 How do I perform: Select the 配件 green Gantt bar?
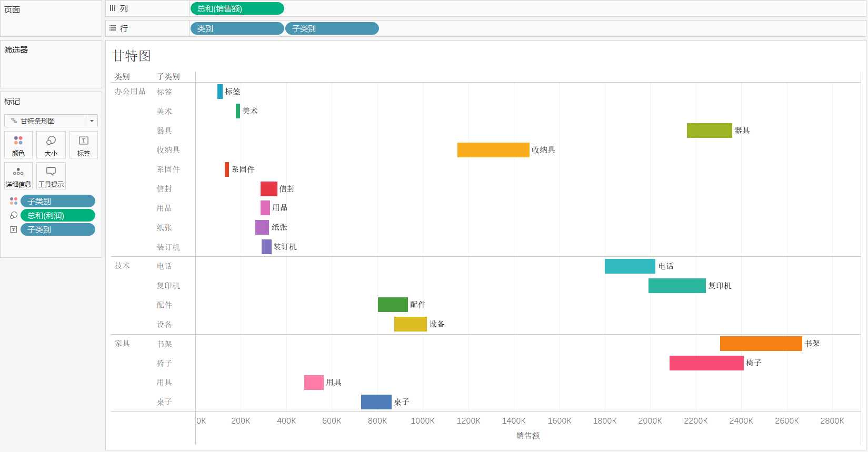click(393, 305)
